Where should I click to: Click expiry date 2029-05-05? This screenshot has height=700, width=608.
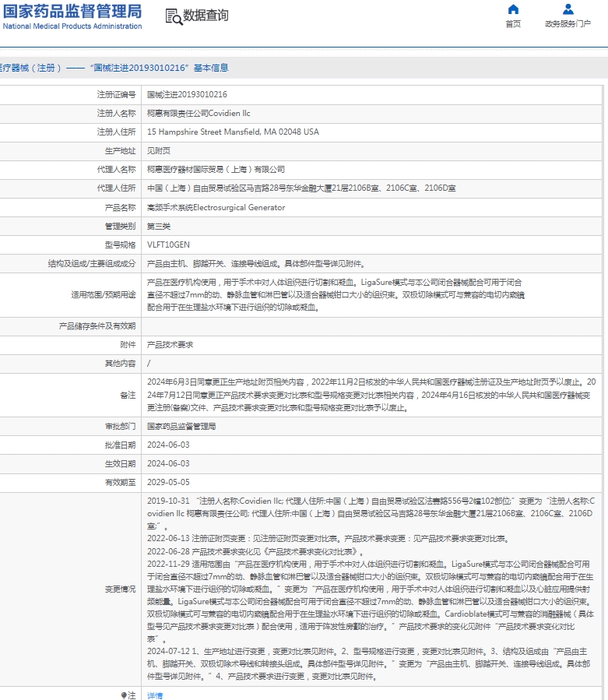click(x=168, y=483)
